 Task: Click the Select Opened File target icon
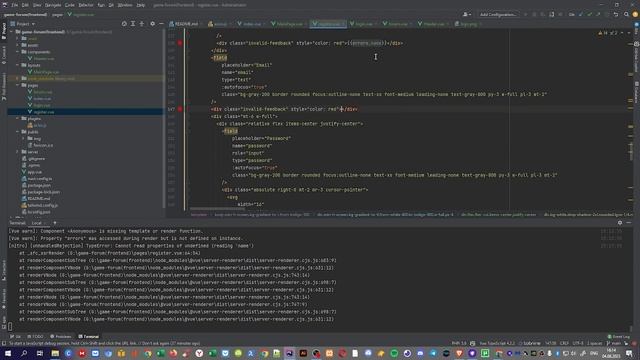(124, 24)
